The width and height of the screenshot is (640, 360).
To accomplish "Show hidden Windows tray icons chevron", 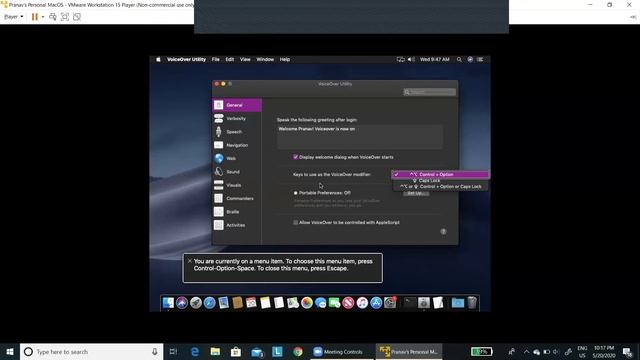I will click(527, 352).
